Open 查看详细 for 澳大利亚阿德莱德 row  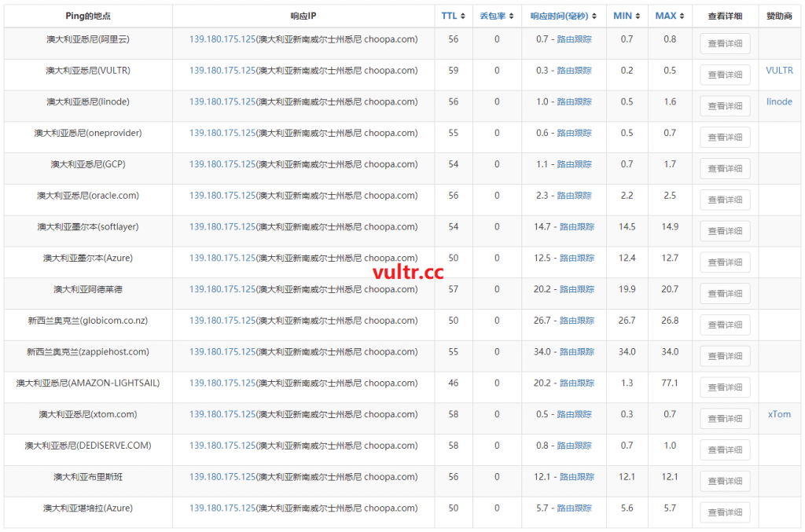pyautogui.click(x=725, y=294)
